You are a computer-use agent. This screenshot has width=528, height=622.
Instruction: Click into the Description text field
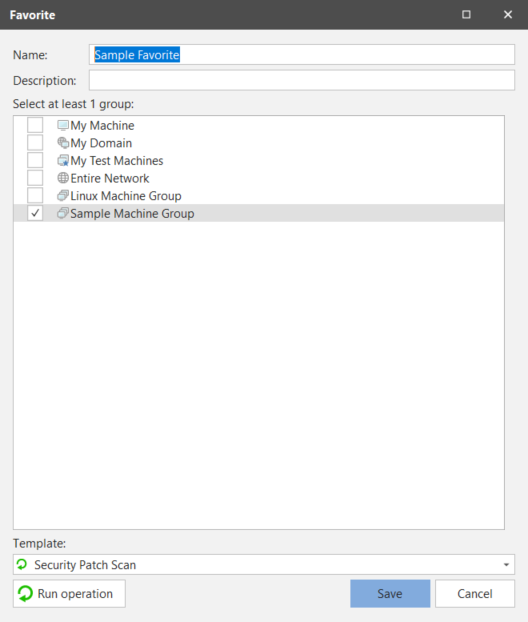(x=302, y=80)
